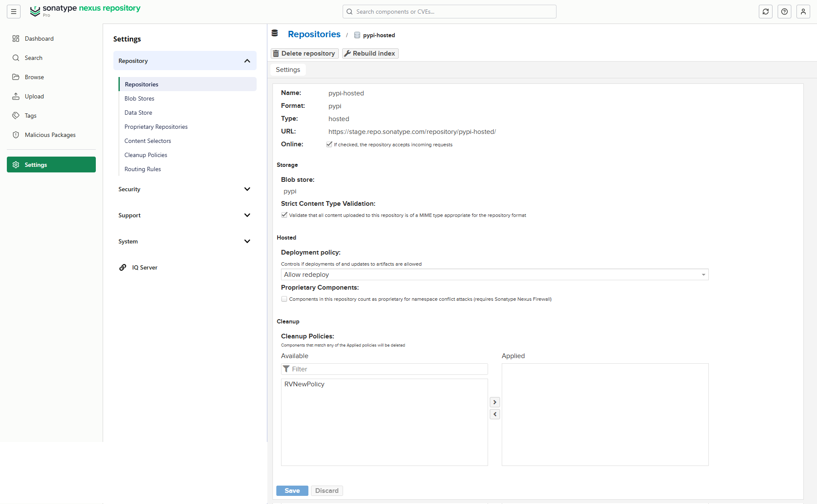Screen dimensions: 817x504
Task: Focus the search components or CVEs field
Action: coord(450,12)
